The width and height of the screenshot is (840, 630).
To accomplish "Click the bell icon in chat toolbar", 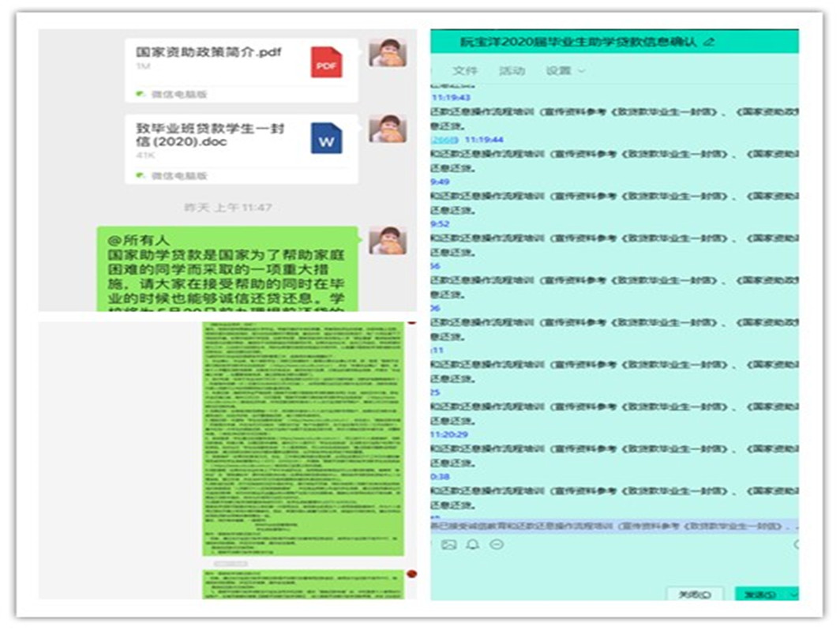I will [473, 545].
